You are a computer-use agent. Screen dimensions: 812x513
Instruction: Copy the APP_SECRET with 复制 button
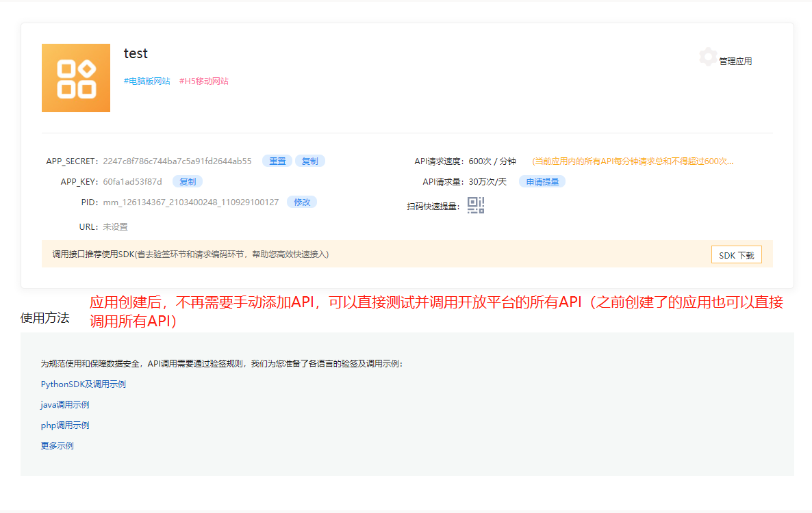tap(309, 161)
